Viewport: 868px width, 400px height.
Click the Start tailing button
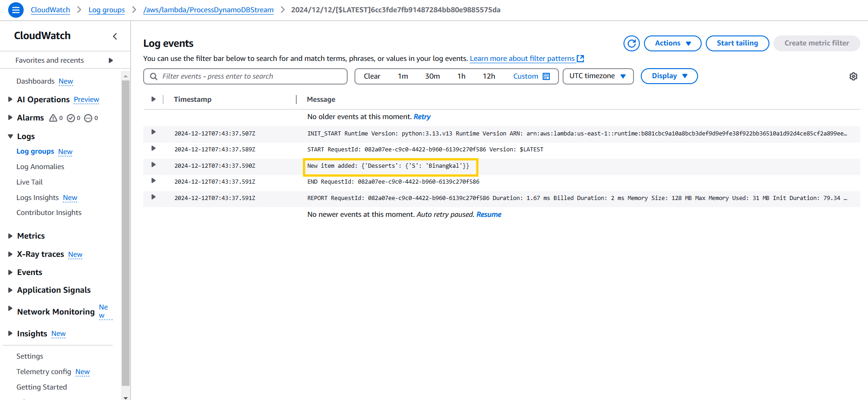click(x=737, y=43)
